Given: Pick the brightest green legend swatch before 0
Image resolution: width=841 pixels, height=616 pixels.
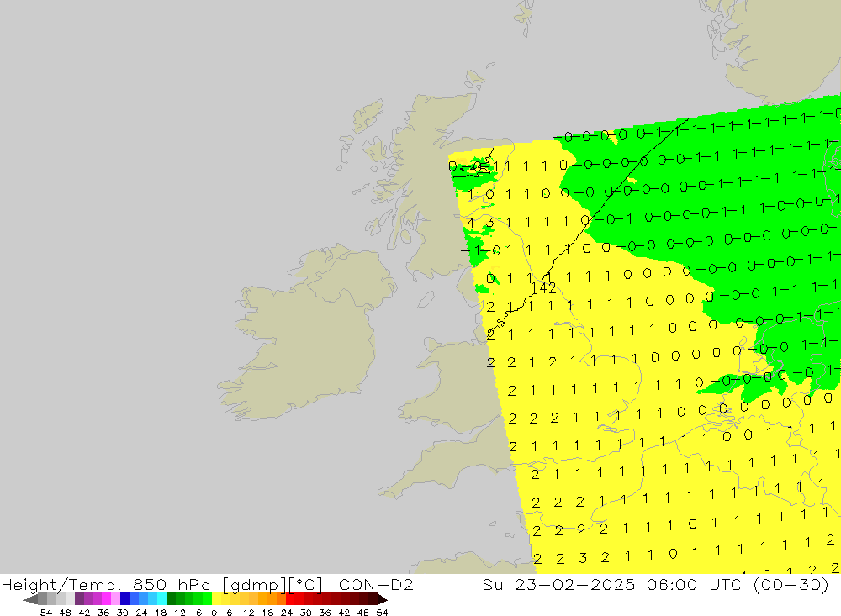Looking at the screenshot, I should click(x=208, y=599).
